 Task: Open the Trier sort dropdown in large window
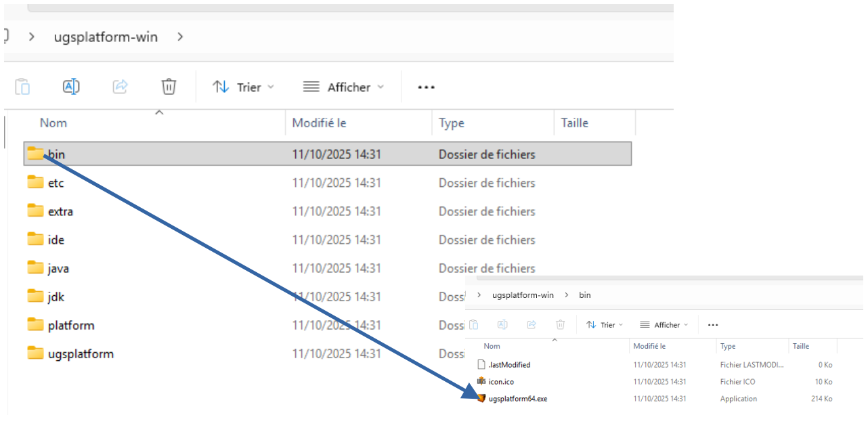click(243, 87)
